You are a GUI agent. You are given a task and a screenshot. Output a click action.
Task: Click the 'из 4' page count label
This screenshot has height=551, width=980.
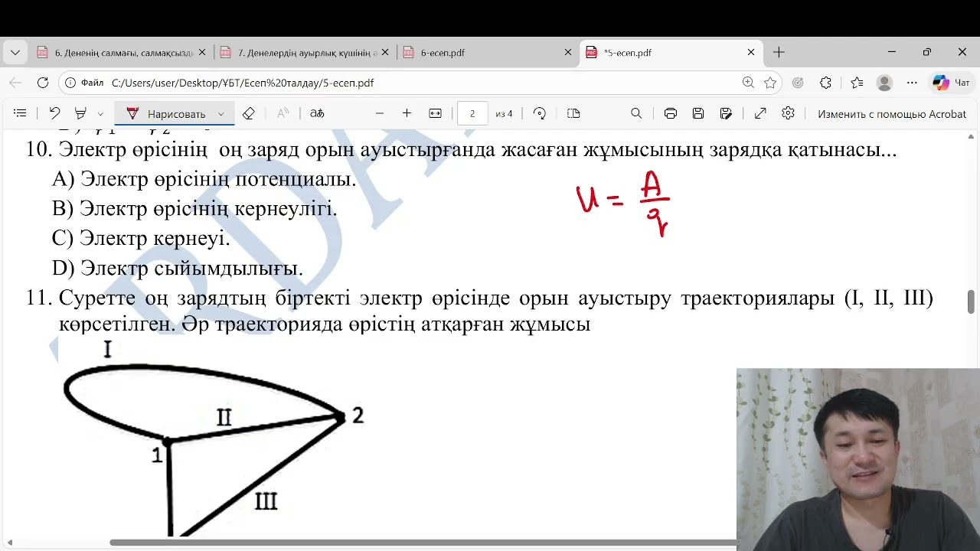pyautogui.click(x=504, y=114)
